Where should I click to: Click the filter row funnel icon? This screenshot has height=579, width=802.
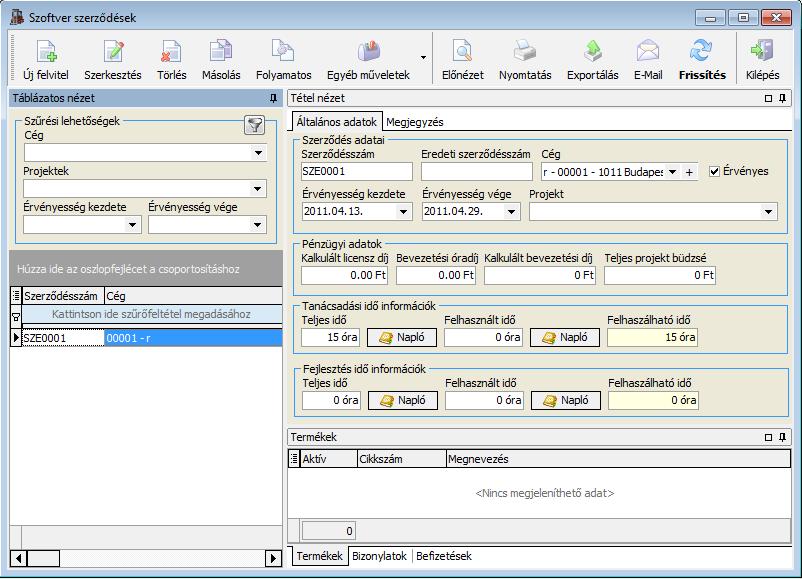click(x=16, y=317)
